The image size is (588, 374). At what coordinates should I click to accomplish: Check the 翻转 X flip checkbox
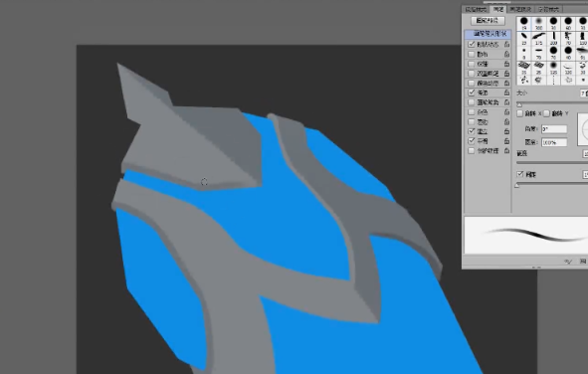coord(519,113)
